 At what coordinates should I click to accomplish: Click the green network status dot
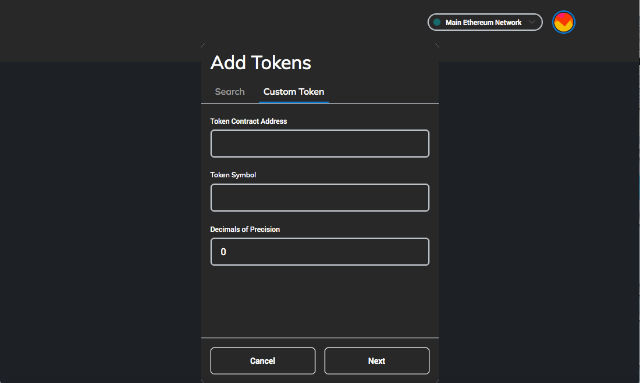pos(437,22)
